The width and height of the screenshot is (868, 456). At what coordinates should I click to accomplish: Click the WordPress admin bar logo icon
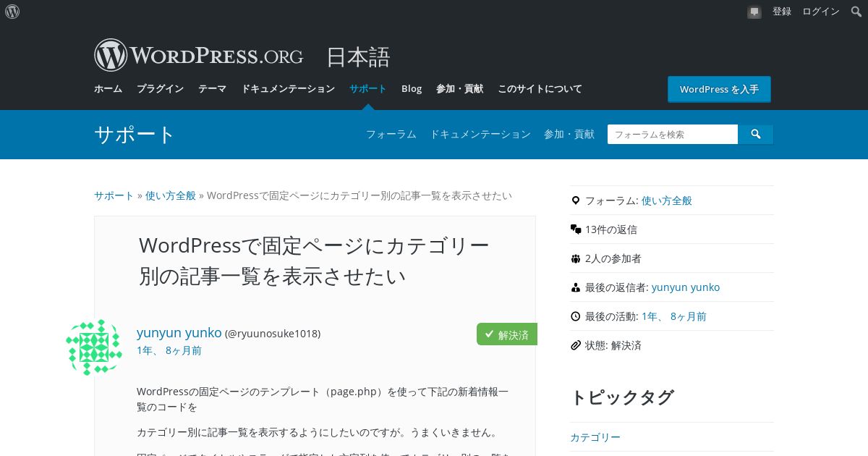12,12
